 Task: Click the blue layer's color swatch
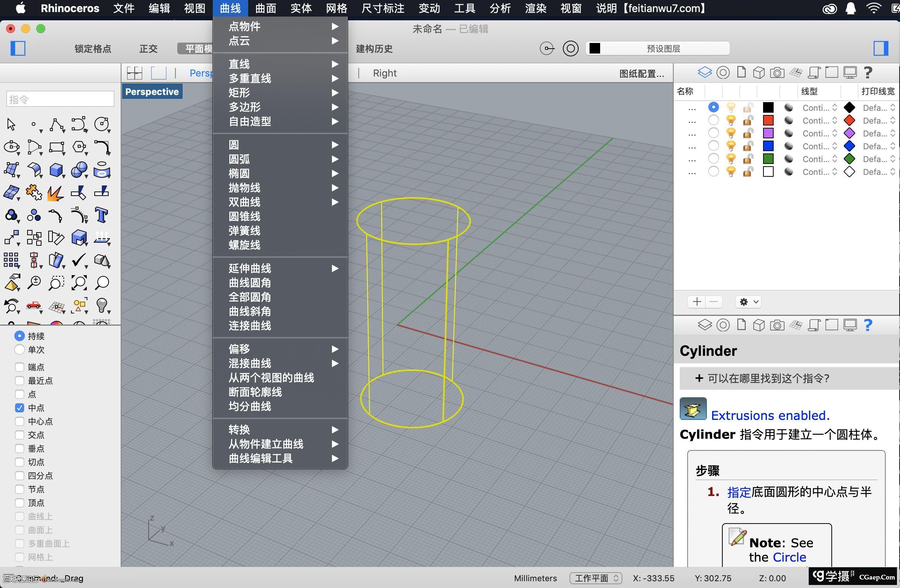coord(768,146)
